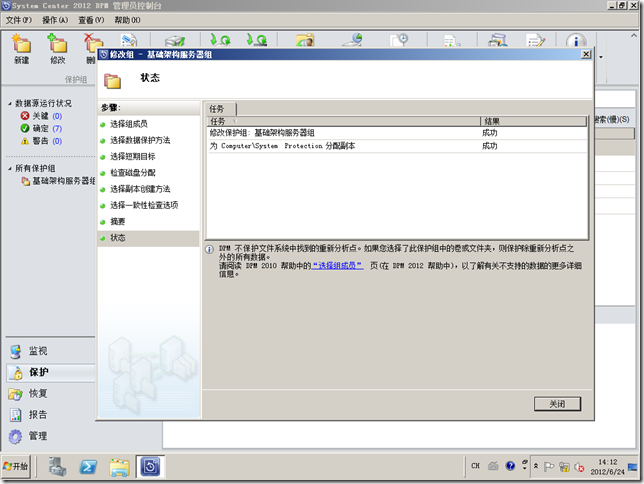Select the 选择数据保护方法 step
Screen dimensions: 644x484
coord(140,140)
